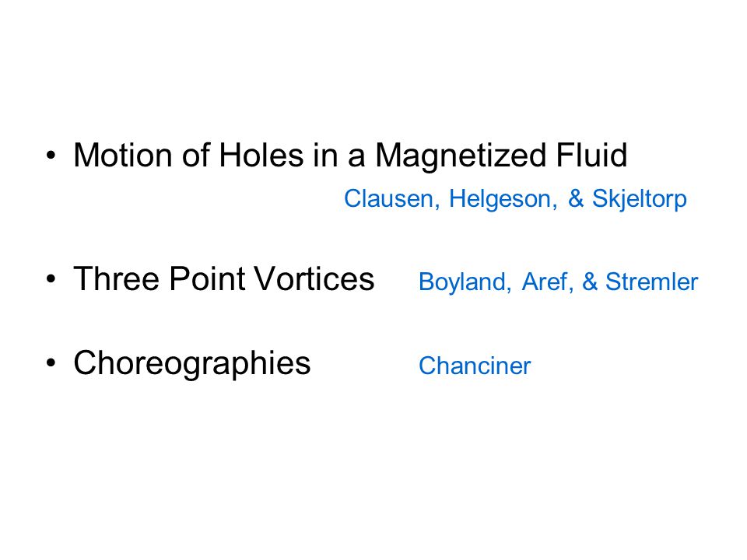This screenshot has width=747, height=560.
Task: Click the bullet dot before Choreographies
Action: click(x=51, y=363)
